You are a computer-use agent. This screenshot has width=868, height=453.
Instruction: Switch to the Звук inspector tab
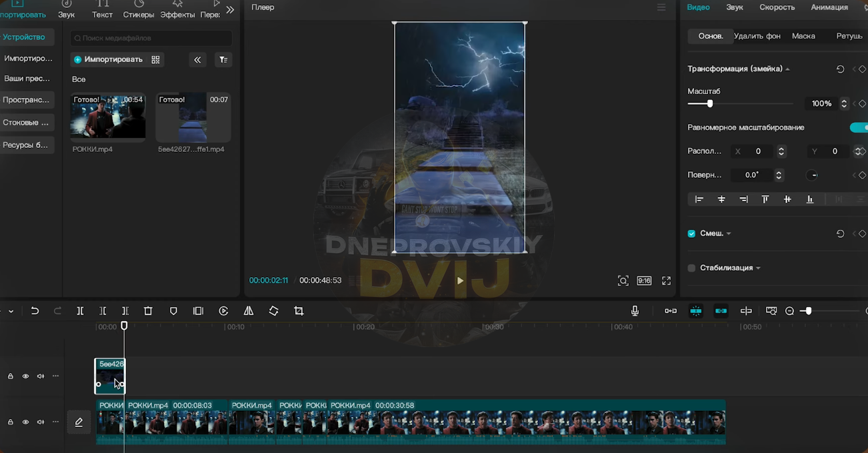tap(735, 7)
